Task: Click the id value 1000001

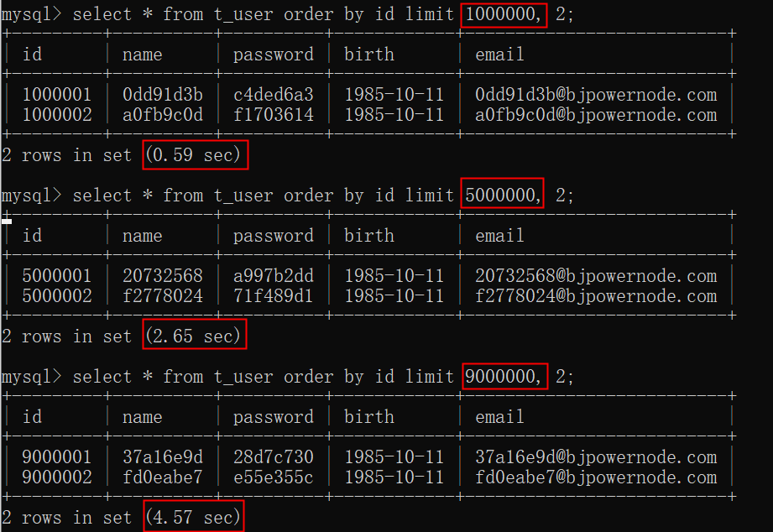Action: click(x=57, y=95)
